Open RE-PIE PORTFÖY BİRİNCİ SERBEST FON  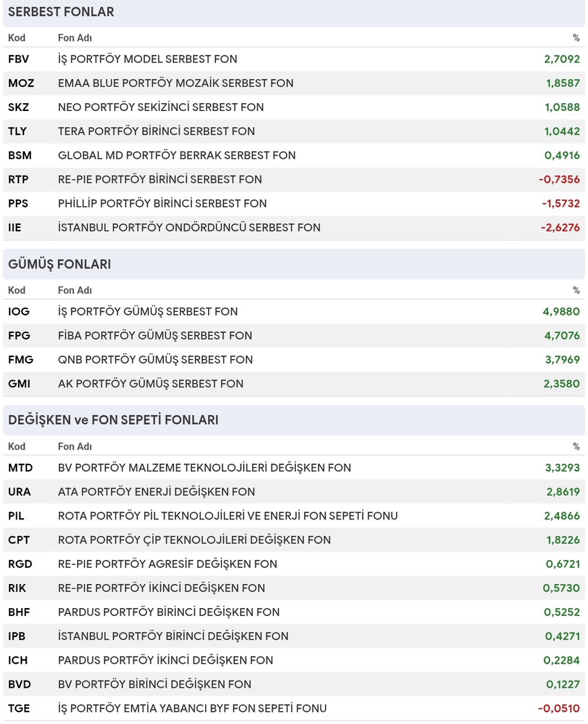(x=160, y=180)
